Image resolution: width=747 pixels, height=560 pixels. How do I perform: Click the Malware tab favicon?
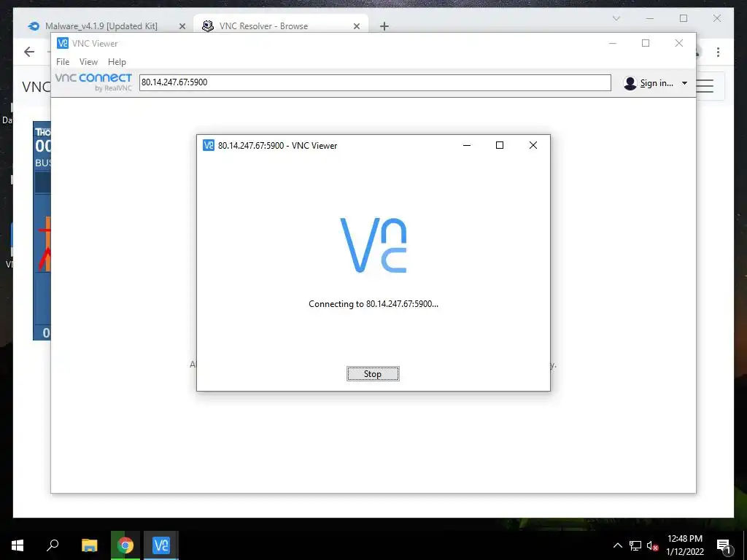[34, 26]
